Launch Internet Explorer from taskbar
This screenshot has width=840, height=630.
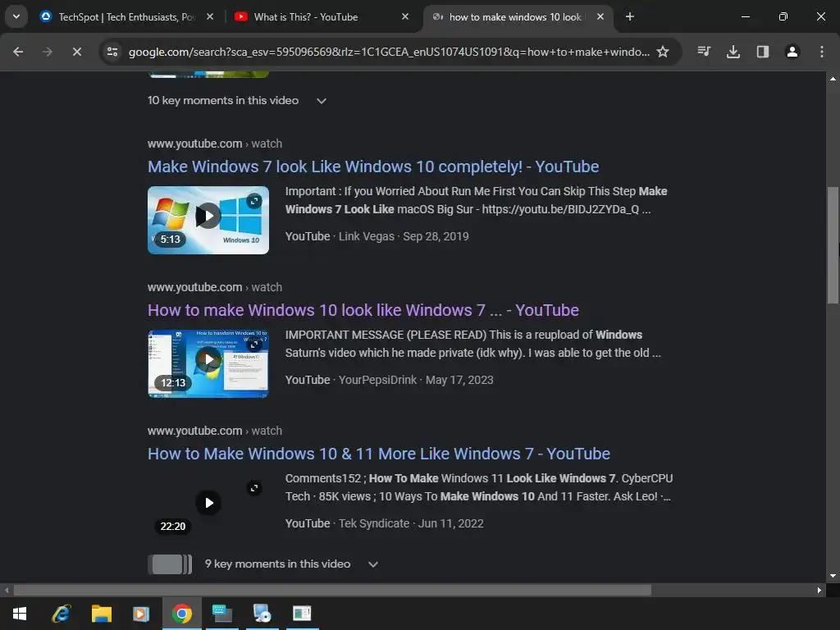(61, 614)
